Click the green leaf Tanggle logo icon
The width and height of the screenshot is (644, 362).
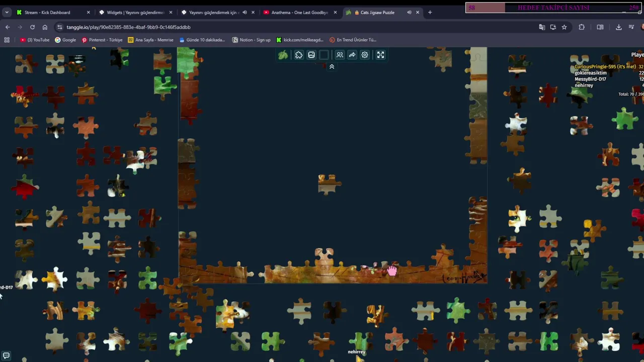pos(283,55)
